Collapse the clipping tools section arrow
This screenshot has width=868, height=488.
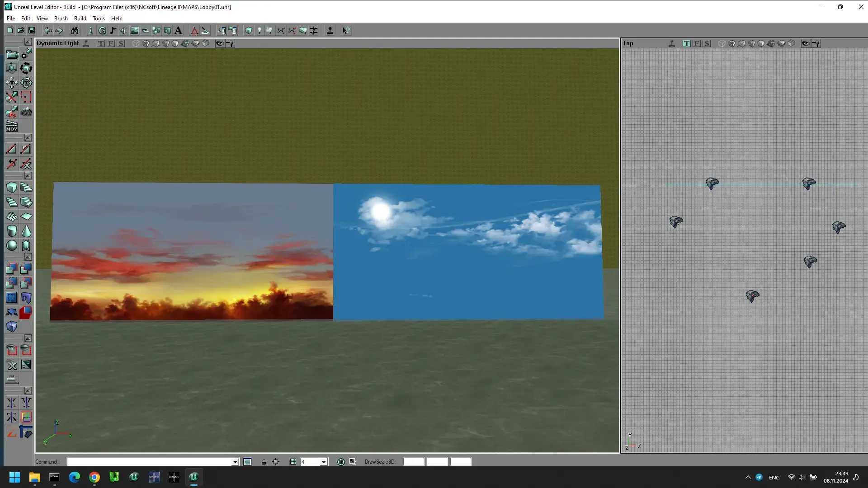(x=28, y=137)
